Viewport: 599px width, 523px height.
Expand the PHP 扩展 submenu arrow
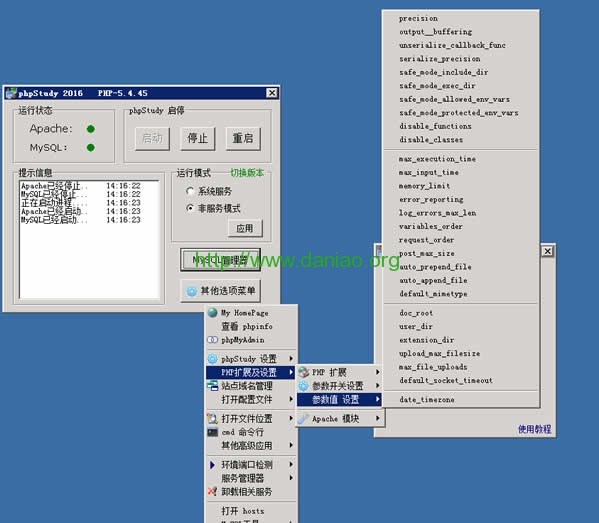click(x=378, y=372)
